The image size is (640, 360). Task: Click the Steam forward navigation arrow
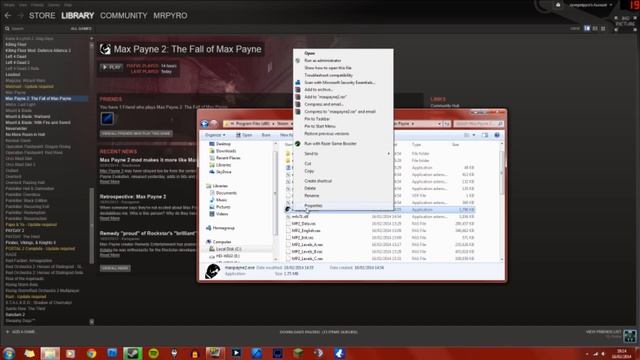pyautogui.click(x=20, y=16)
